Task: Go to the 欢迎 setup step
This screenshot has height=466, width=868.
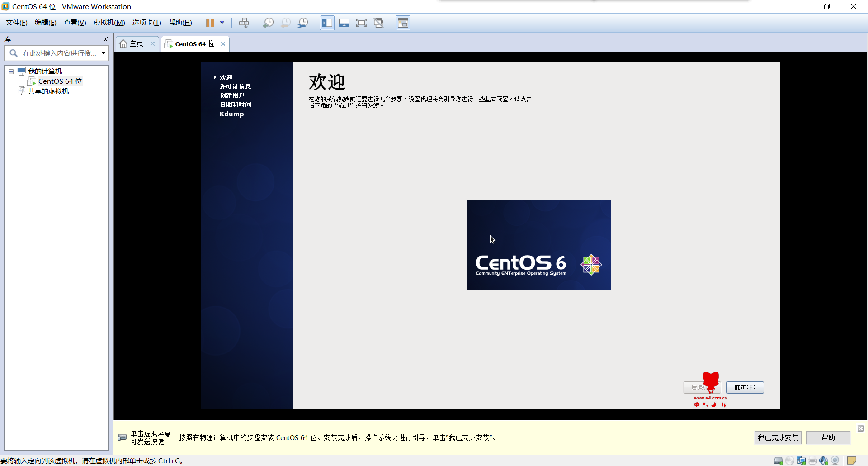Action: tap(226, 77)
